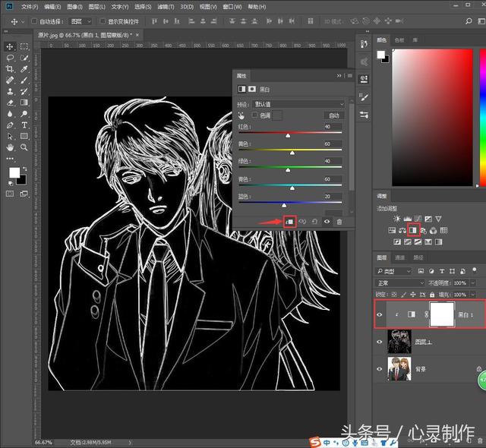
Task: Select the Crop tool
Action: coord(10,69)
